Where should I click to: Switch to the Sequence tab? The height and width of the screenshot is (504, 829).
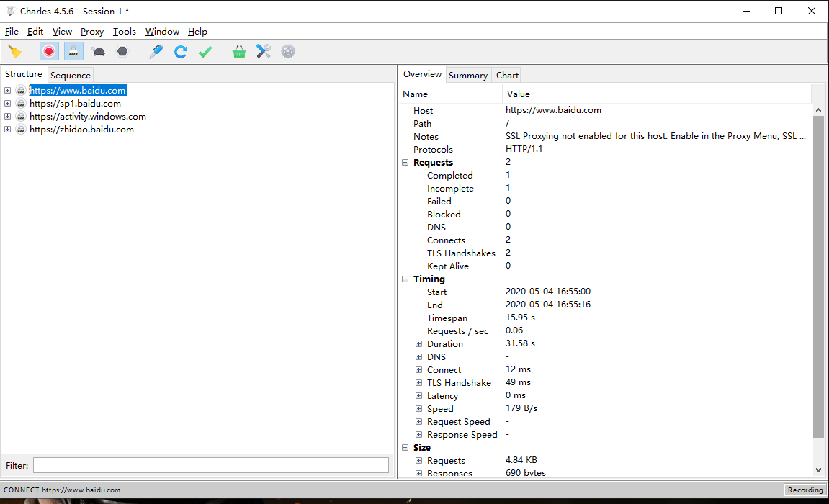pos(71,75)
